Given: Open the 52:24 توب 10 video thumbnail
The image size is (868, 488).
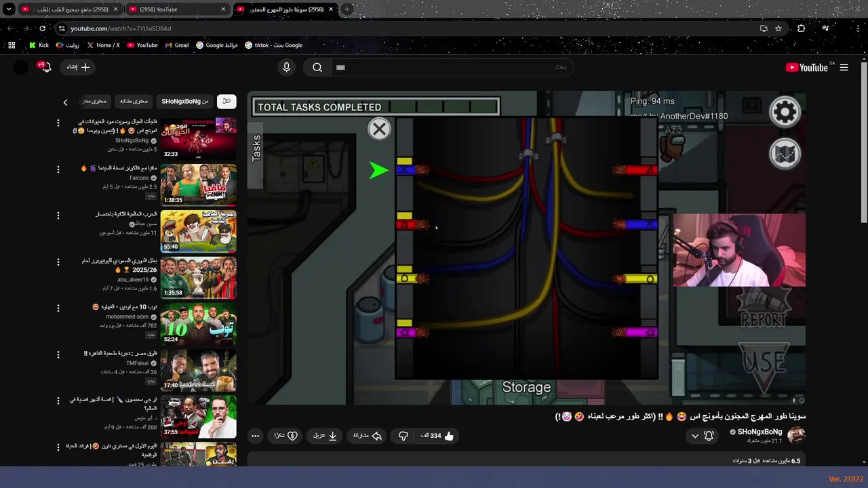Looking at the screenshot, I should [x=198, y=324].
